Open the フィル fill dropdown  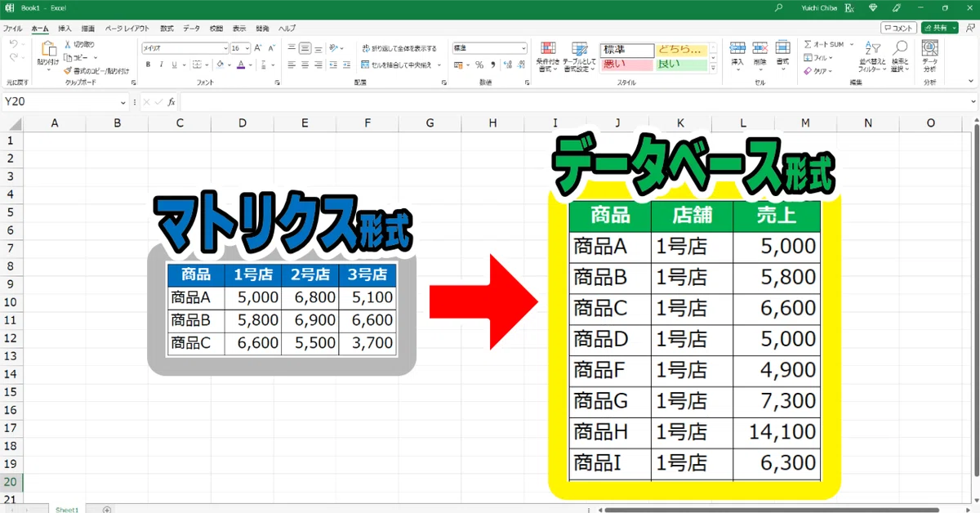(817, 58)
